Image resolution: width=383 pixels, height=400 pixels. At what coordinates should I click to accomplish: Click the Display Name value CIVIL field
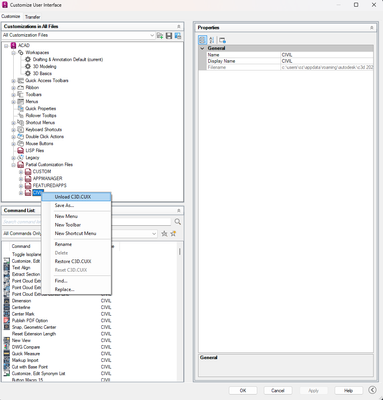(327, 61)
